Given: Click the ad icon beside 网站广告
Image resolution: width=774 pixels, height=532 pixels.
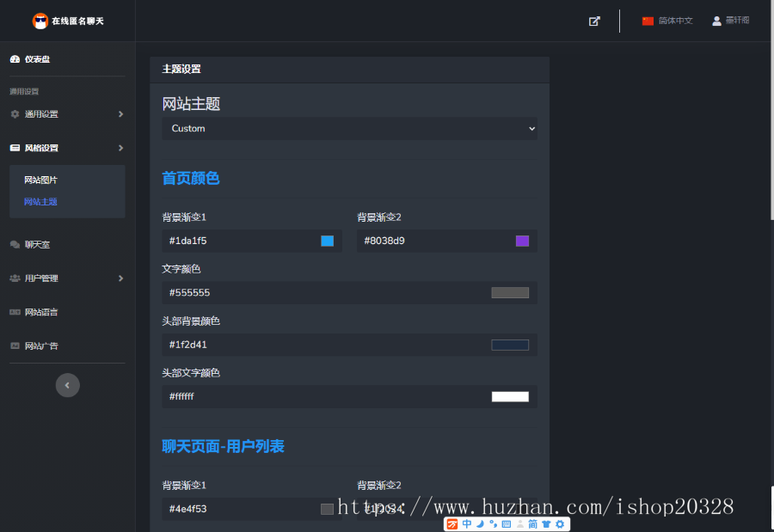Looking at the screenshot, I should tap(15, 346).
